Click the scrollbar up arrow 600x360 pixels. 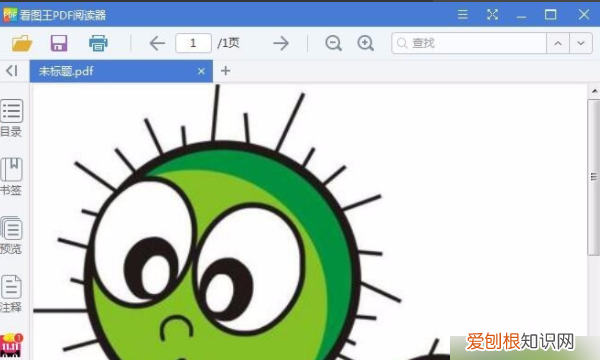coord(594,91)
